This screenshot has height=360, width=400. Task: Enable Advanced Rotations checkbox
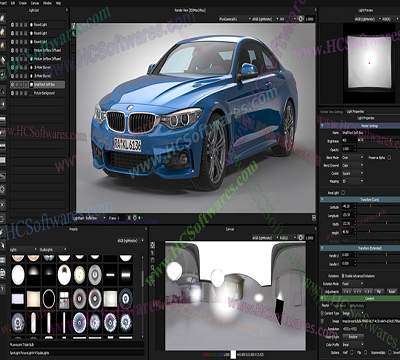pos(343,276)
